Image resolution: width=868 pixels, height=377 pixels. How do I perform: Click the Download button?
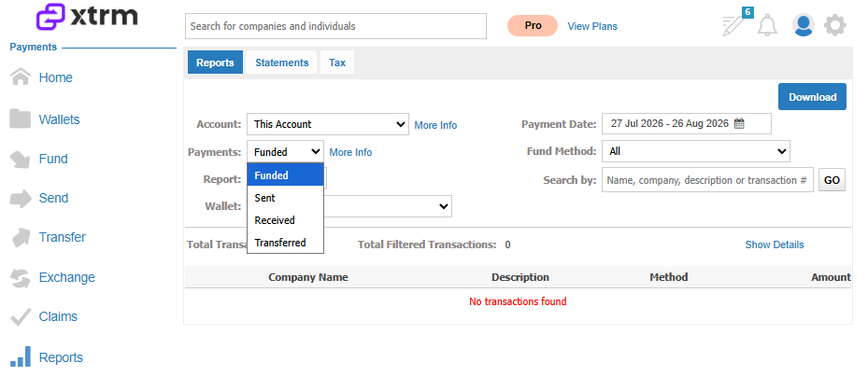(x=812, y=97)
